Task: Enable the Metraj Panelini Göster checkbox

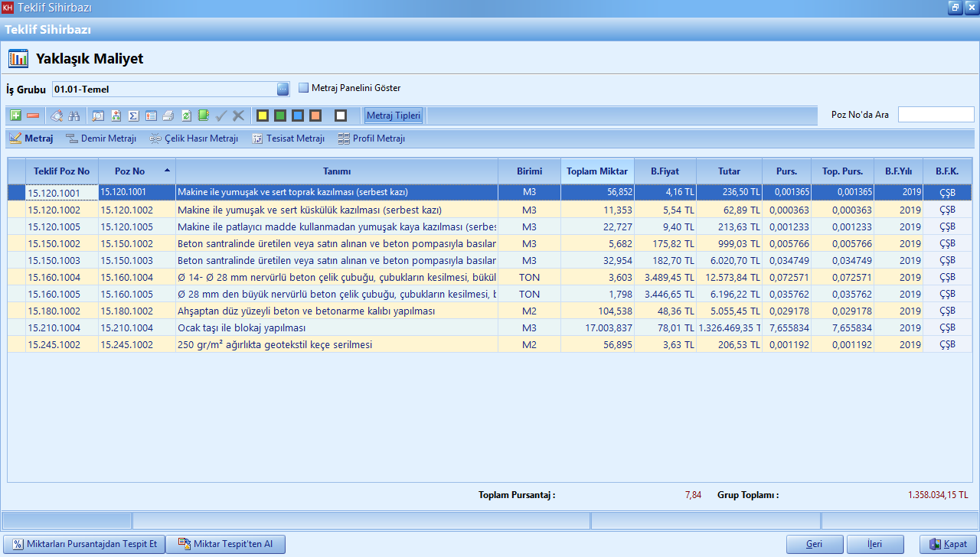Action: (304, 88)
